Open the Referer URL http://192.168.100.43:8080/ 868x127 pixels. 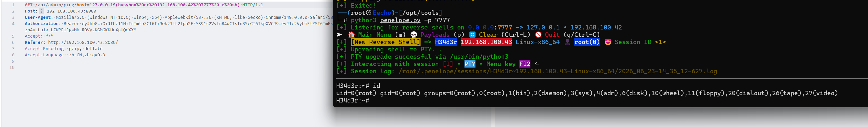[x=83, y=42]
